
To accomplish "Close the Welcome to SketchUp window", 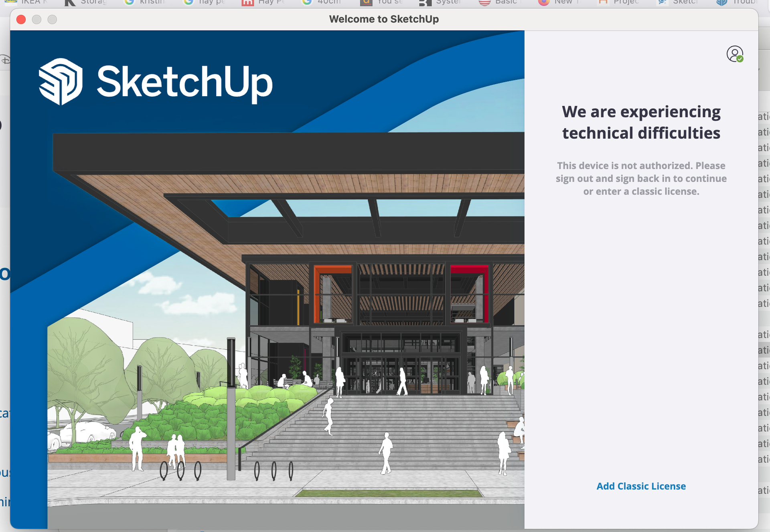I will click(21, 19).
